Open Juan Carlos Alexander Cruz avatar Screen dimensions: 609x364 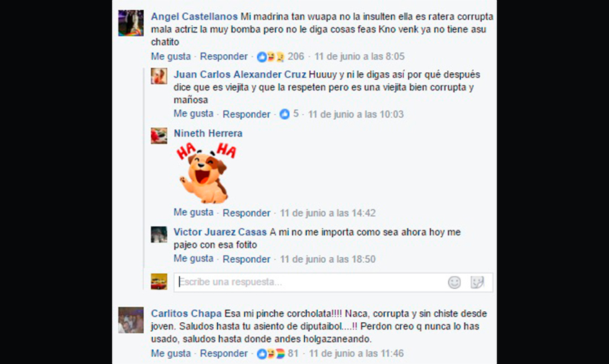point(159,76)
